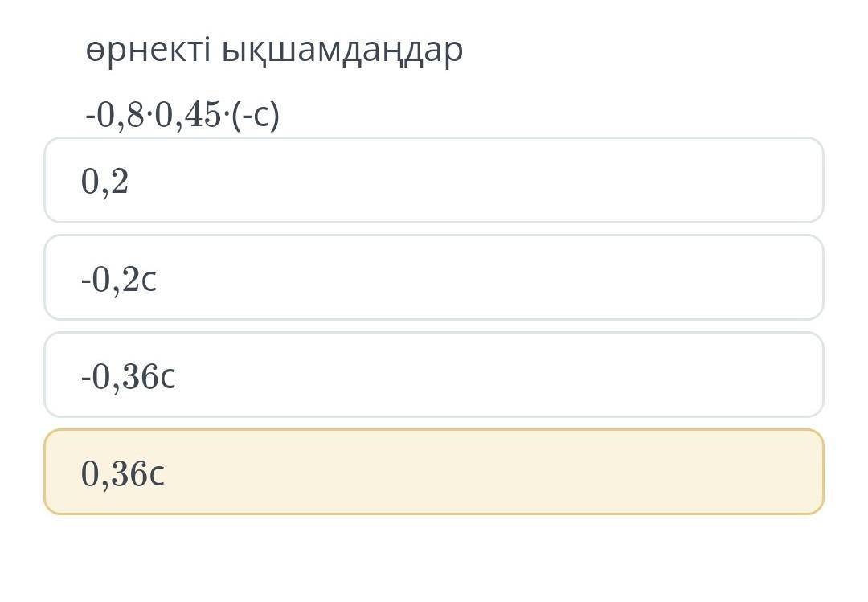Mark negative 0,2c as the answer
Image resolution: width=868 pixels, height=602 pixels.
click(434, 278)
